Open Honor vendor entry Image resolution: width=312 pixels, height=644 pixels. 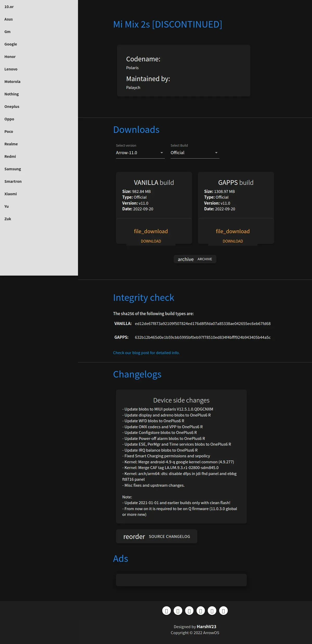[x=39, y=57]
